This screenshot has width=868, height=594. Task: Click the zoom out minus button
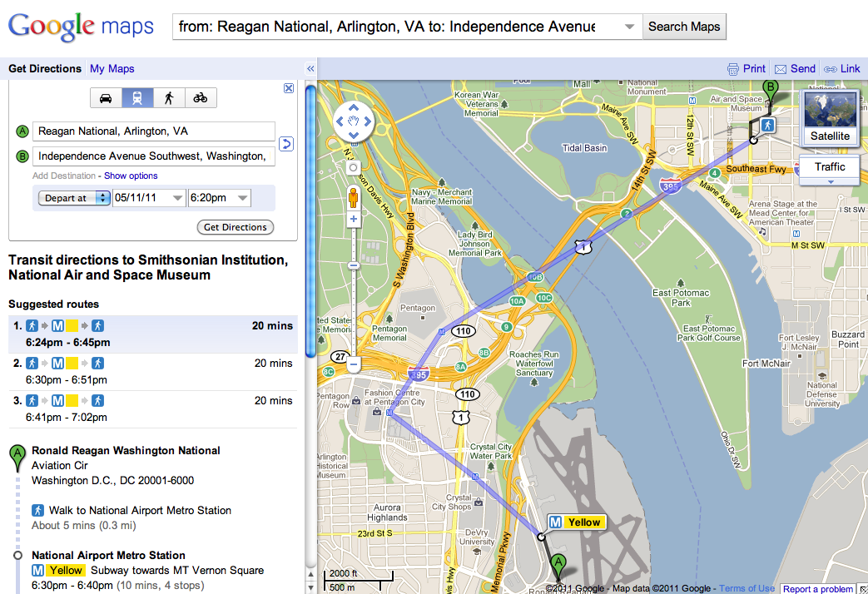[354, 364]
